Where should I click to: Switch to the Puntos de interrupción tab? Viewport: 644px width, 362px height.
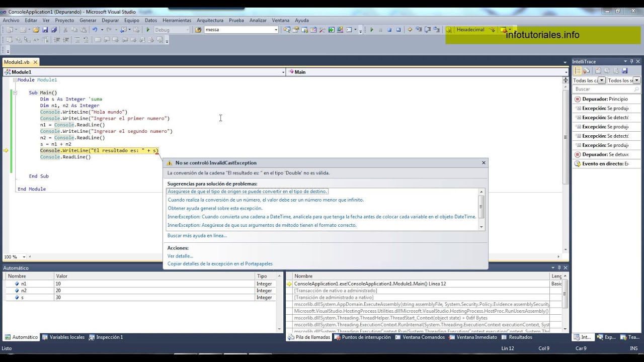[x=362, y=337]
